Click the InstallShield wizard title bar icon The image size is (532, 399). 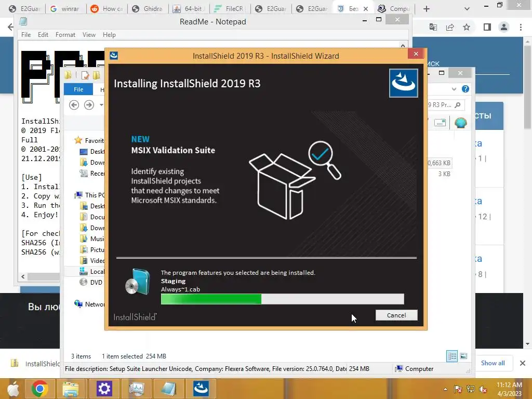coord(114,56)
